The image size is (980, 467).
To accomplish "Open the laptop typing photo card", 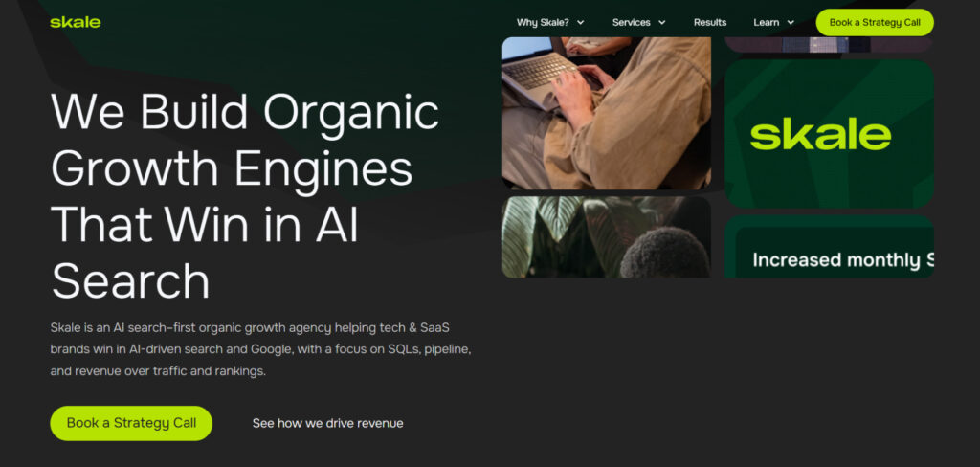I will tap(606, 113).
